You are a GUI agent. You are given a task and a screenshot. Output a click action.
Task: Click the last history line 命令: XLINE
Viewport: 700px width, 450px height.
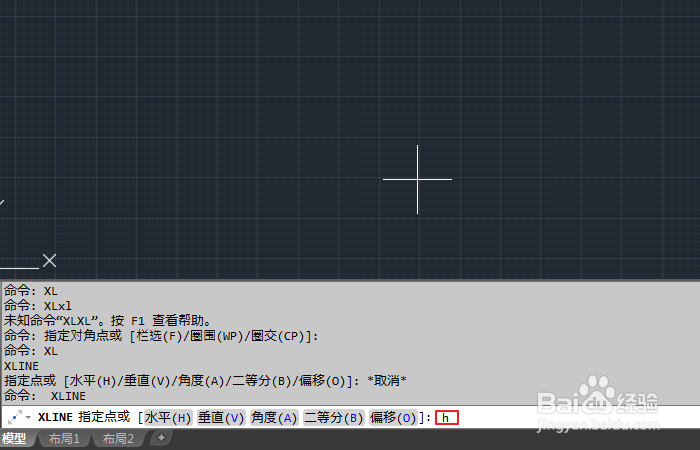45,396
